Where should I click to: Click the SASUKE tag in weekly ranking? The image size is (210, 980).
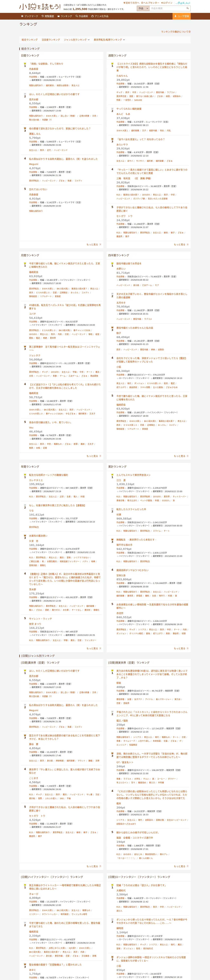pos(138,100)
